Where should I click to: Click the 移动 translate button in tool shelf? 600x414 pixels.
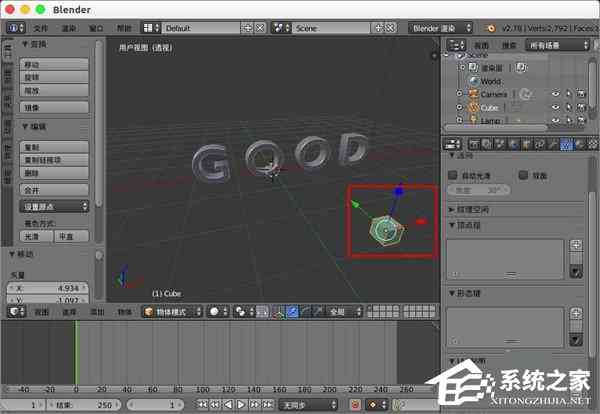pyautogui.click(x=54, y=65)
